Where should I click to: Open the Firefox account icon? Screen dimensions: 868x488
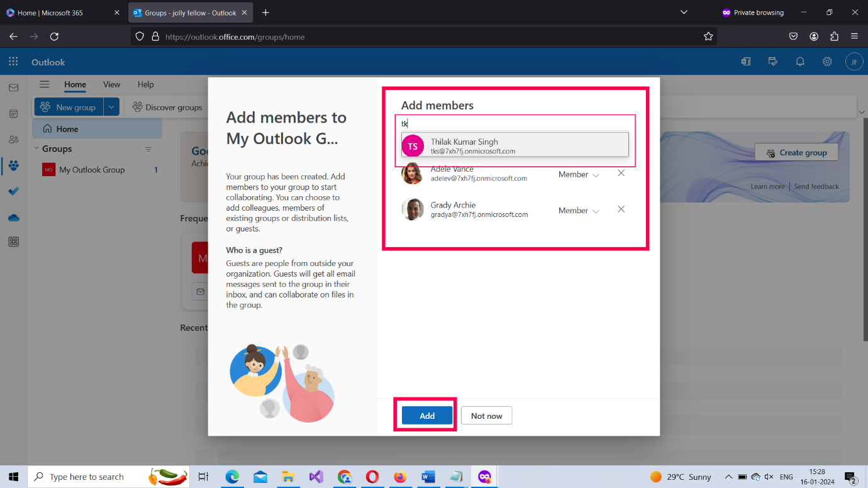814,36
